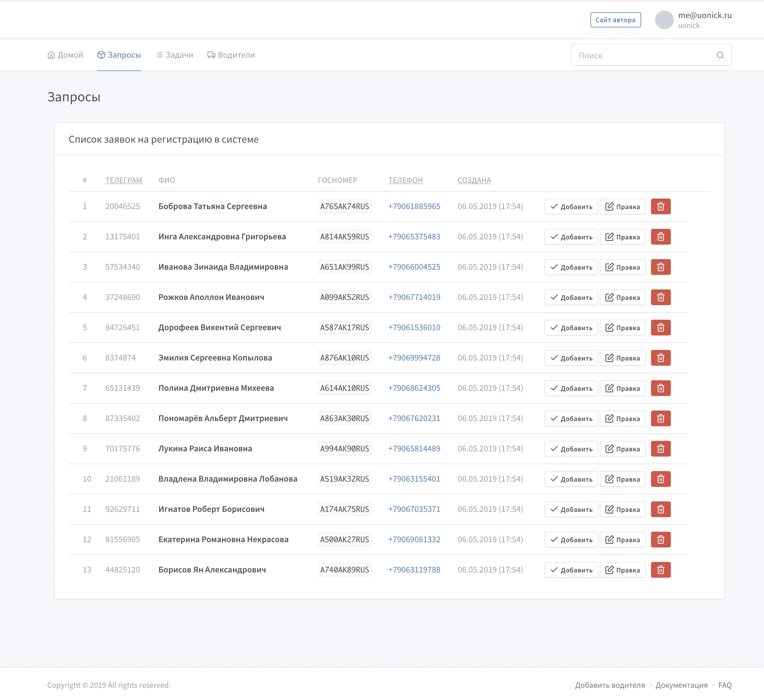Click the СОЗДАНА column header

pos(474,181)
